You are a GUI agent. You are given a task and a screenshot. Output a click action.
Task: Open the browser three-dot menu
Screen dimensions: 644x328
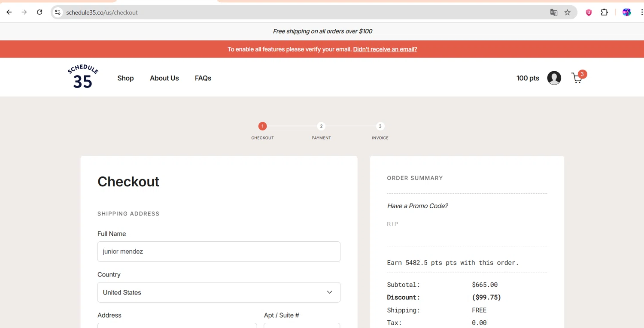(641, 12)
